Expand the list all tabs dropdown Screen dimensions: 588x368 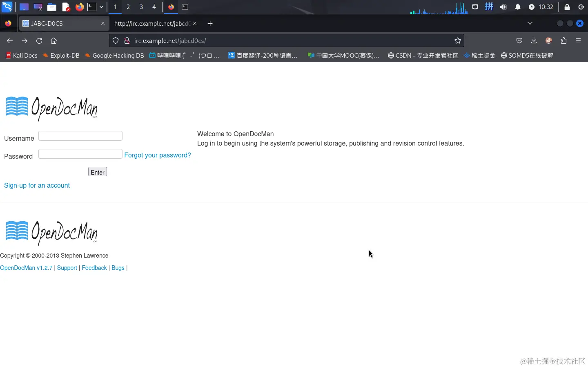pos(530,24)
